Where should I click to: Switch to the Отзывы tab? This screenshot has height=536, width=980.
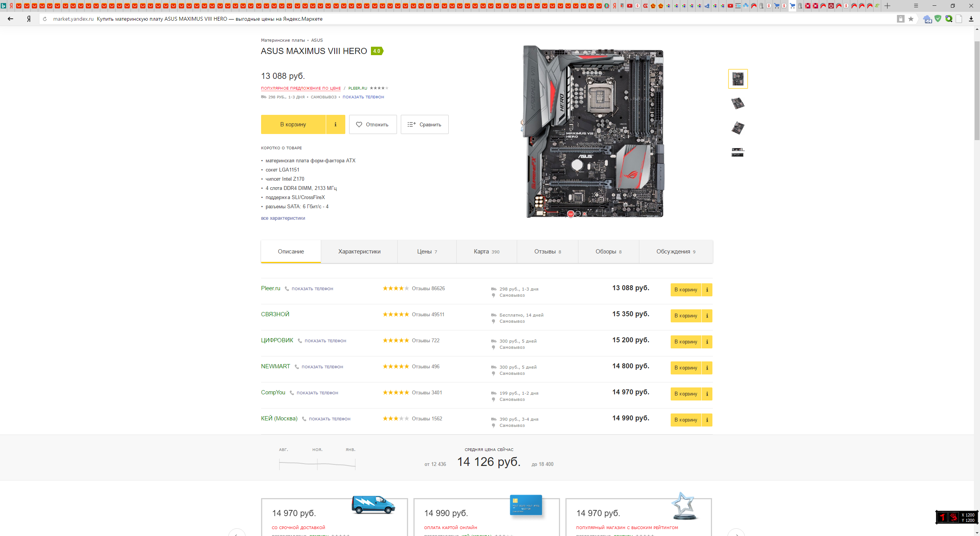[x=547, y=252]
